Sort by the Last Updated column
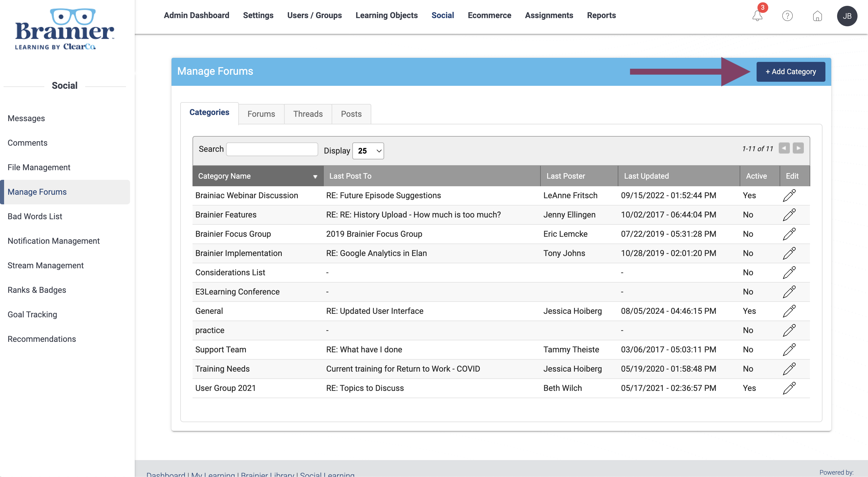 (x=679, y=176)
